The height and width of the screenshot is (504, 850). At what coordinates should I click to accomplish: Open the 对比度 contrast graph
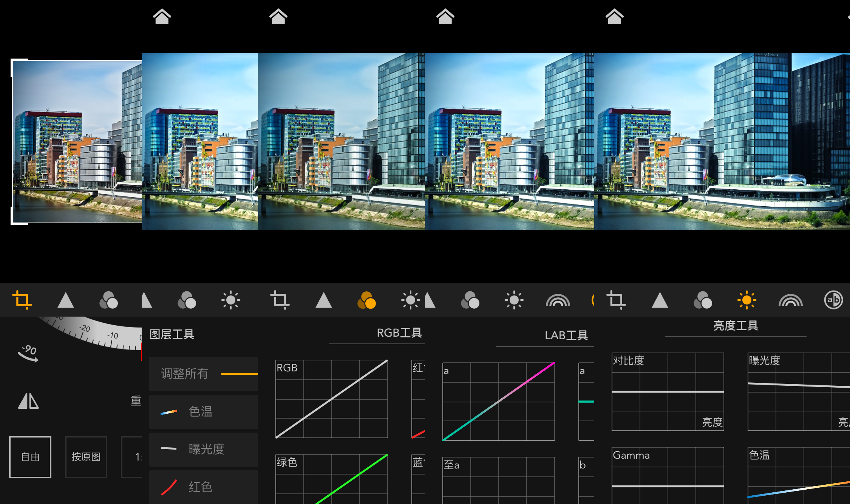668,392
